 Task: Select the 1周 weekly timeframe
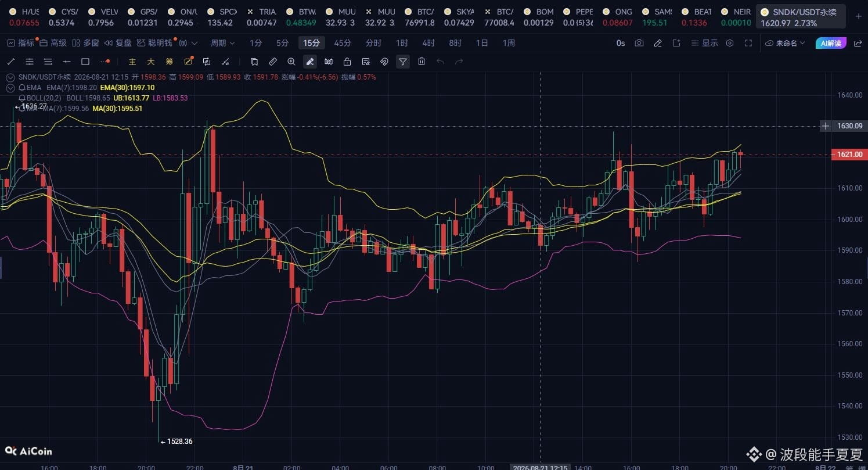click(509, 43)
